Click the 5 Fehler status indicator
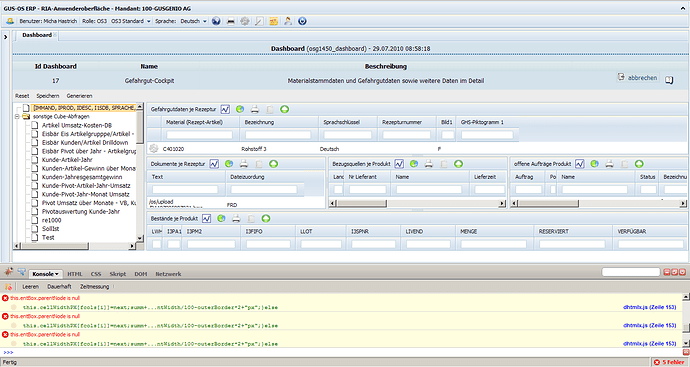The width and height of the screenshot is (690, 367). click(x=669, y=362)
